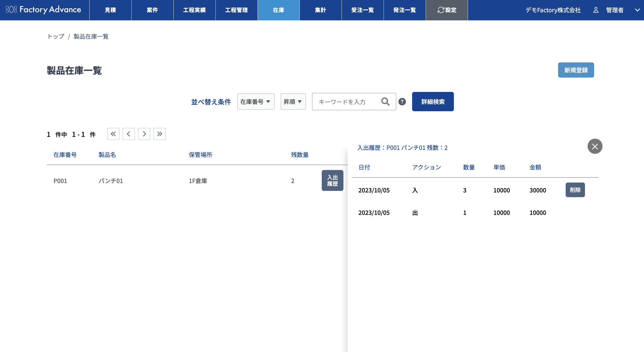Switch to the 受注一覧 tab
Screen dimensions: 644x352
pos(362,10)
